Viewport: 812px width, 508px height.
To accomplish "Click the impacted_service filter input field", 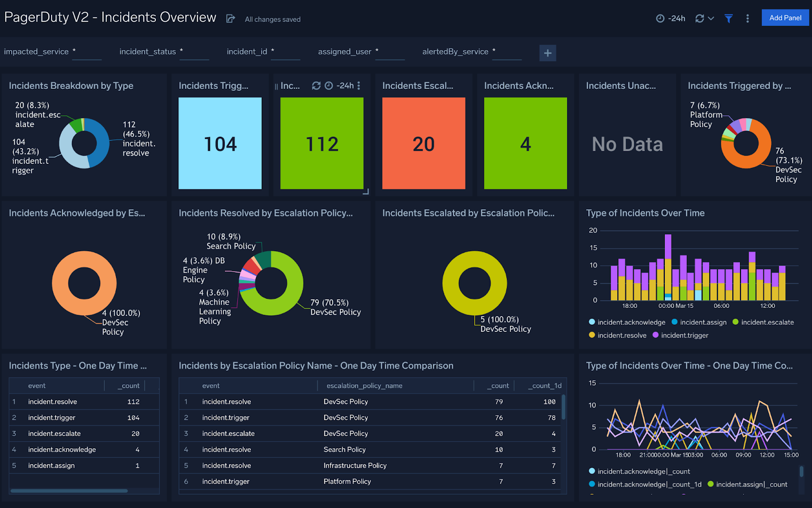I will 87,52.
